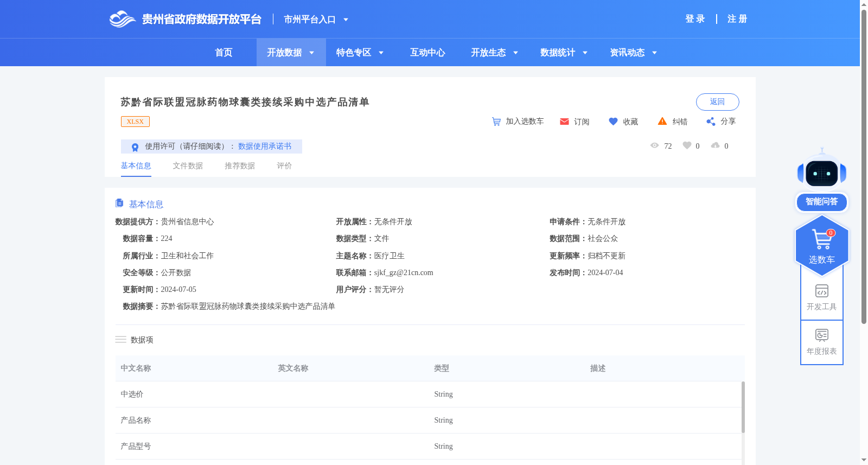Open the 智能问答 robot assistant
Viewport: 868px width, 465px height.
[822, 180]
